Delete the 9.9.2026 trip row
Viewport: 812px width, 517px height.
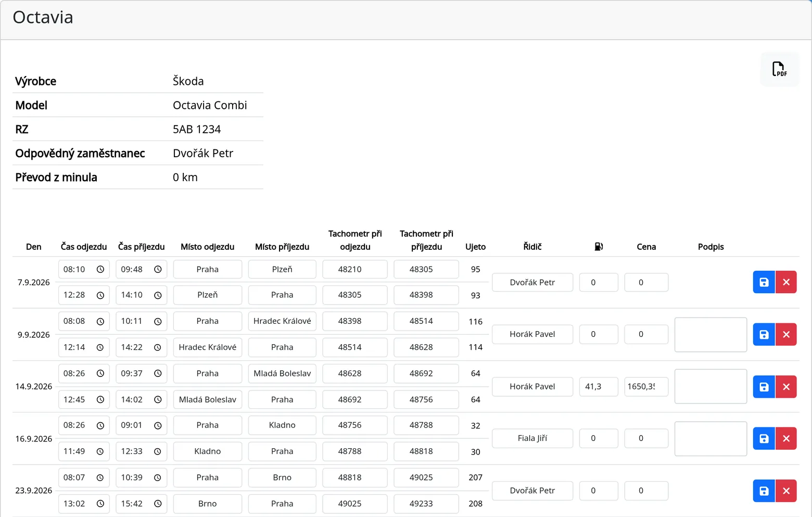coord(786,334)
